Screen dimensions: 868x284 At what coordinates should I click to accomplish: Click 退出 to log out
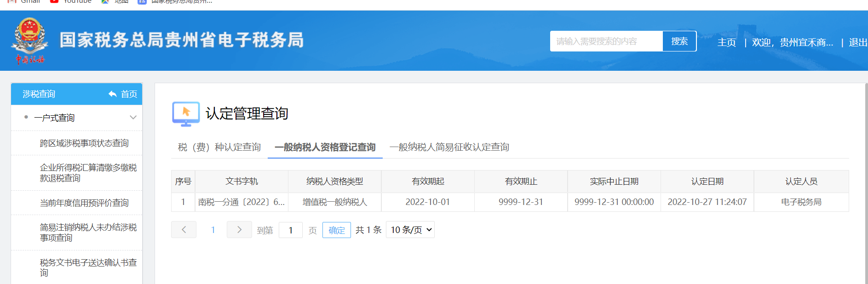pyautogui.click(x=857, y=42)
